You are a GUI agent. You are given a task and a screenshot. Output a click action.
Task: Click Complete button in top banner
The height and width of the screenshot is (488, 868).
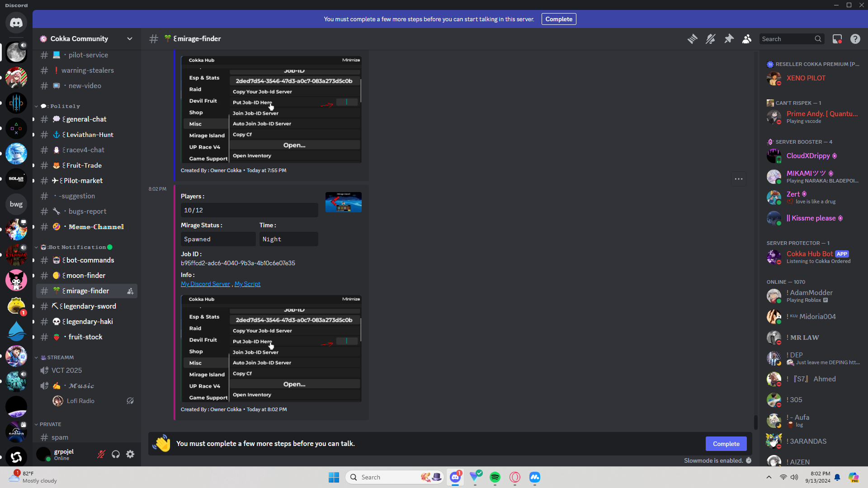click(x=559, y=19)
